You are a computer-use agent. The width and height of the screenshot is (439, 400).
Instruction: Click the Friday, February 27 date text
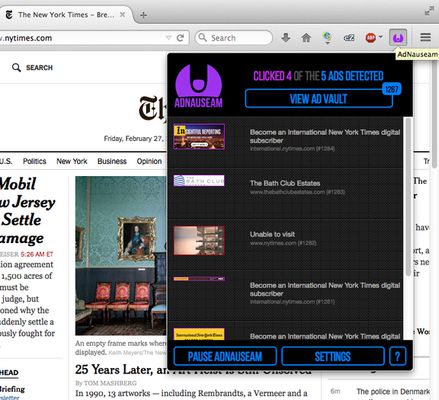pos(133,139)
